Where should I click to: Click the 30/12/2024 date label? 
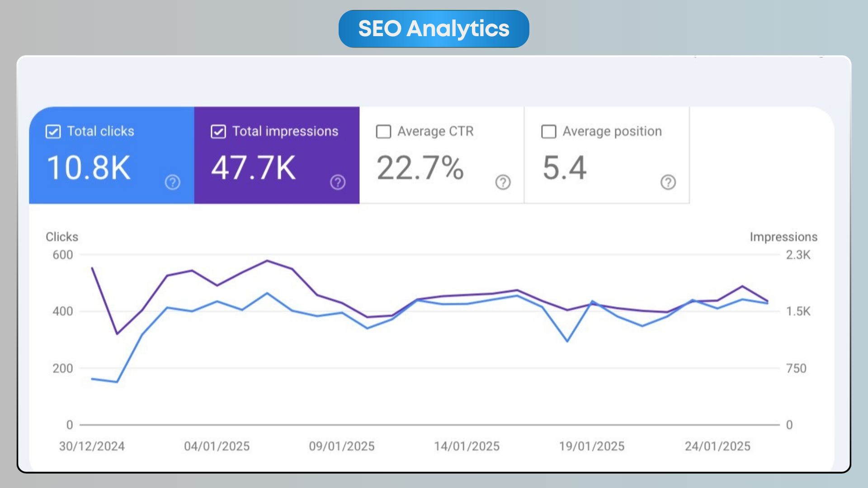click(92, 446)
